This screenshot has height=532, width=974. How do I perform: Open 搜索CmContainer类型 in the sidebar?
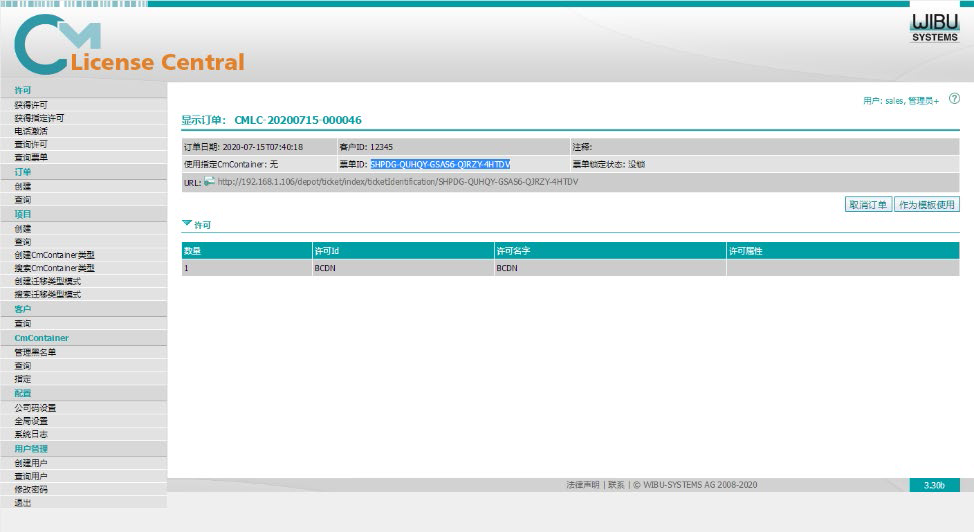[55, 268]
